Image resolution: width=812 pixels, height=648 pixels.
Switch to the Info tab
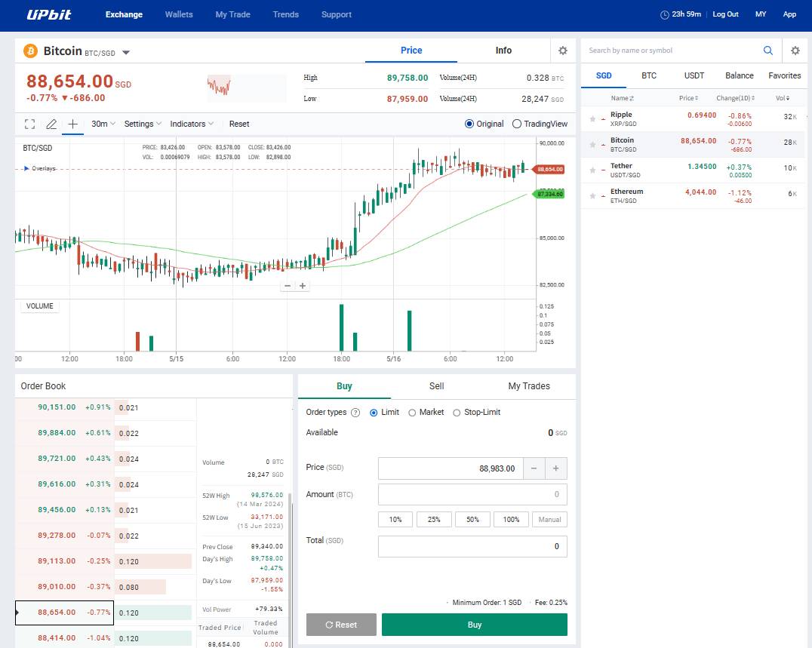click(x=503, y=51)
